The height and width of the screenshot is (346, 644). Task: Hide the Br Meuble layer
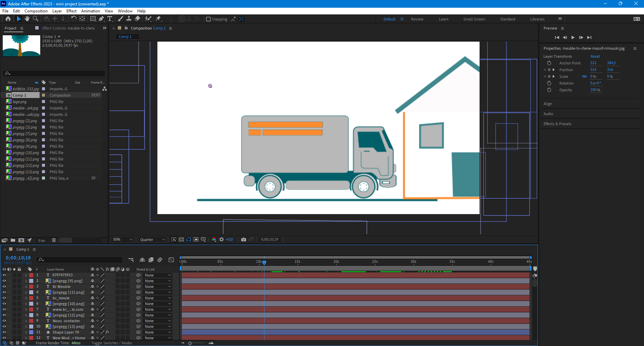tap(4, 287)
